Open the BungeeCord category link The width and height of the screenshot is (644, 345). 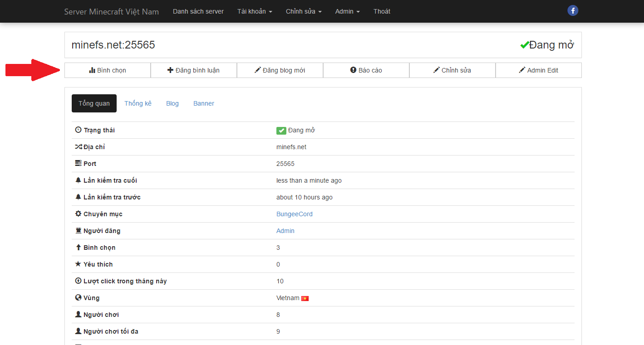[295, 214]
